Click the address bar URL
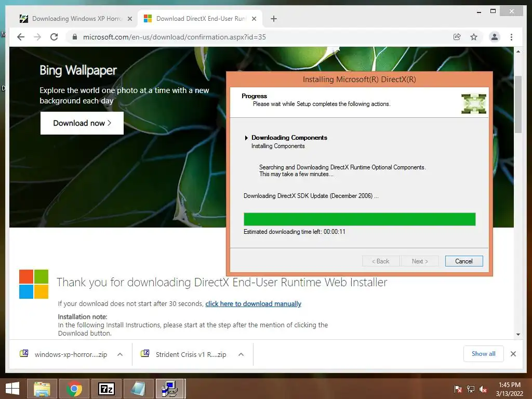 point(175,37)
